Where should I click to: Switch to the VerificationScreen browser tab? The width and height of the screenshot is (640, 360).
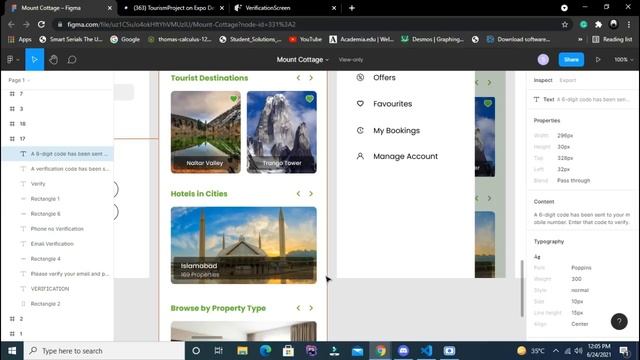[x=285, y=8]
